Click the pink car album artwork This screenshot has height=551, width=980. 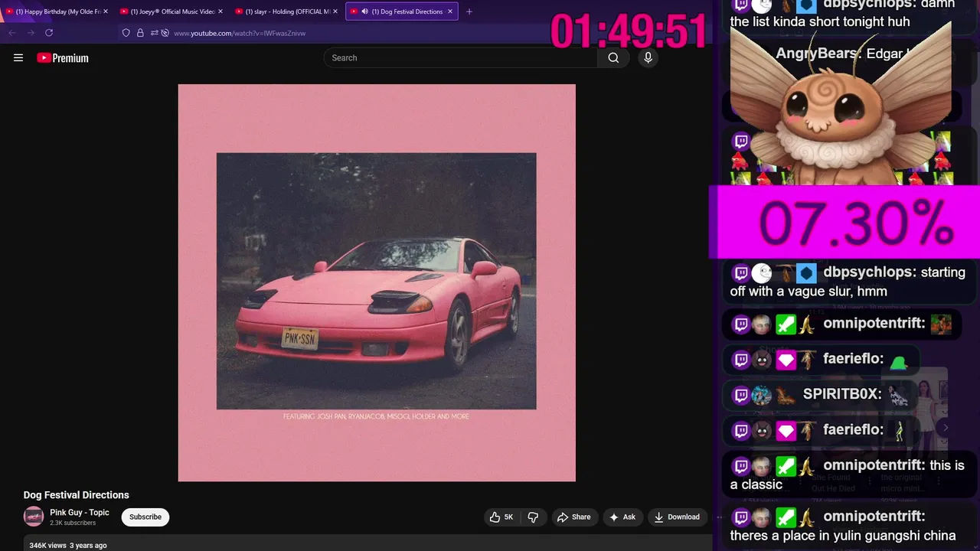coord(377,282)
